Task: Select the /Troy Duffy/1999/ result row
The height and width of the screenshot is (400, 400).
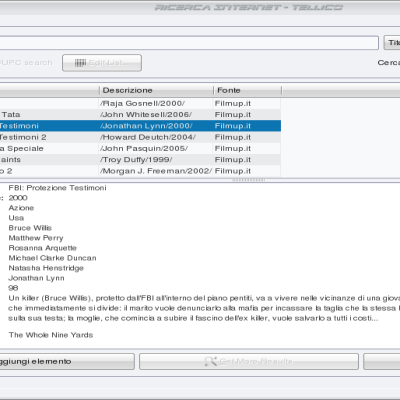Action: [x=140, y=160]
